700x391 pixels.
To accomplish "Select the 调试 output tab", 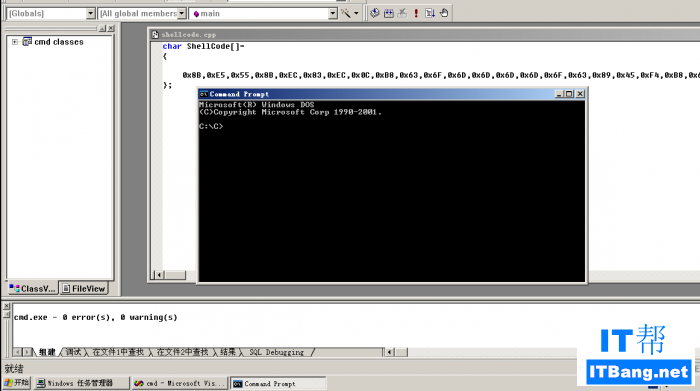I will (x=74, y=352).
